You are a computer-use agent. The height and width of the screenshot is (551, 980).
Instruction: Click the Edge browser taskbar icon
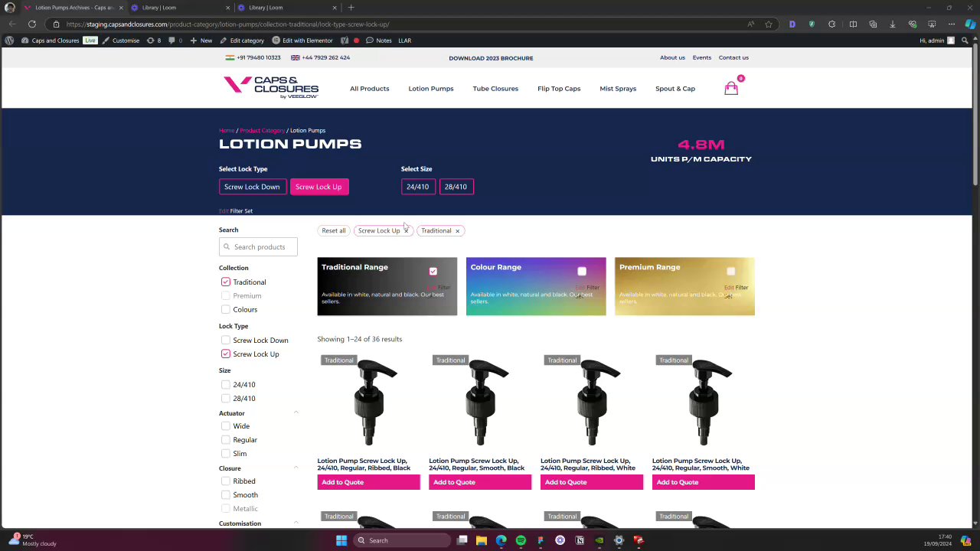point(501,540)
